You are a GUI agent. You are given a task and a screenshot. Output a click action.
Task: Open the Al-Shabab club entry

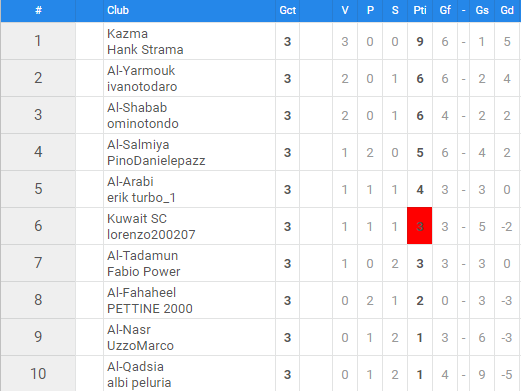pyautogui.click(x=137, y=108)
